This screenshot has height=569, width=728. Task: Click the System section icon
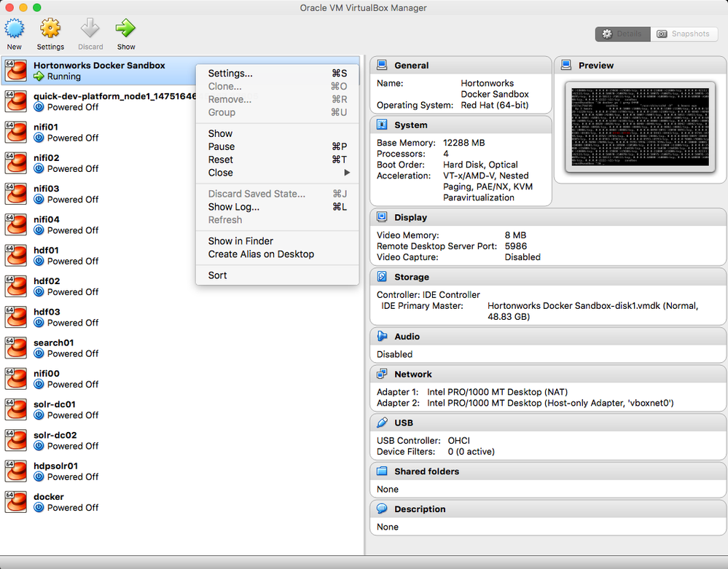(x=380, y=124)
